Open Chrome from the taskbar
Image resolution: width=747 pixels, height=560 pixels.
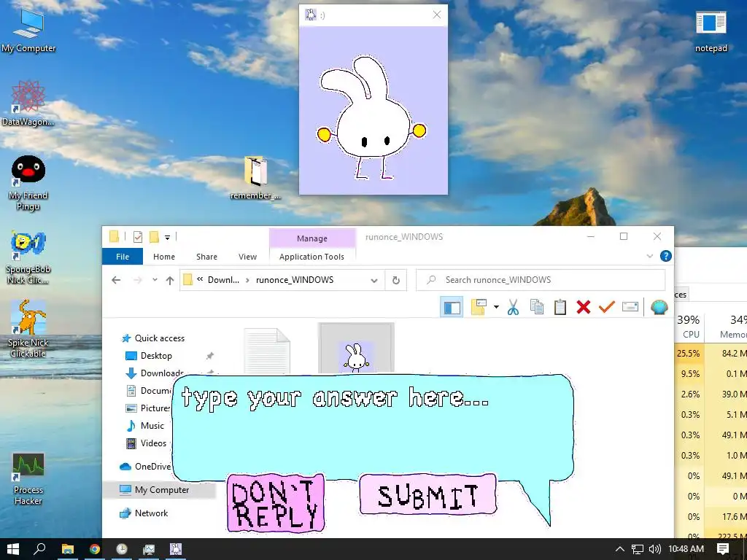(x=95, y=549)
